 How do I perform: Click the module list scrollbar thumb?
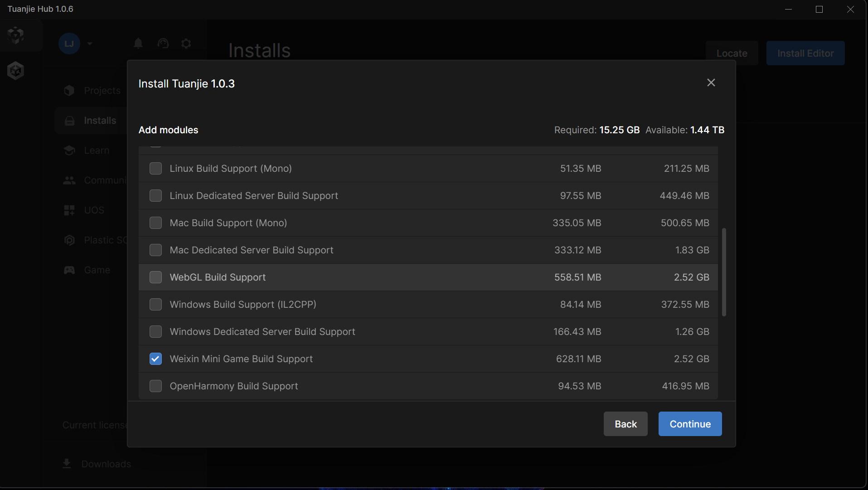point(724,272)
